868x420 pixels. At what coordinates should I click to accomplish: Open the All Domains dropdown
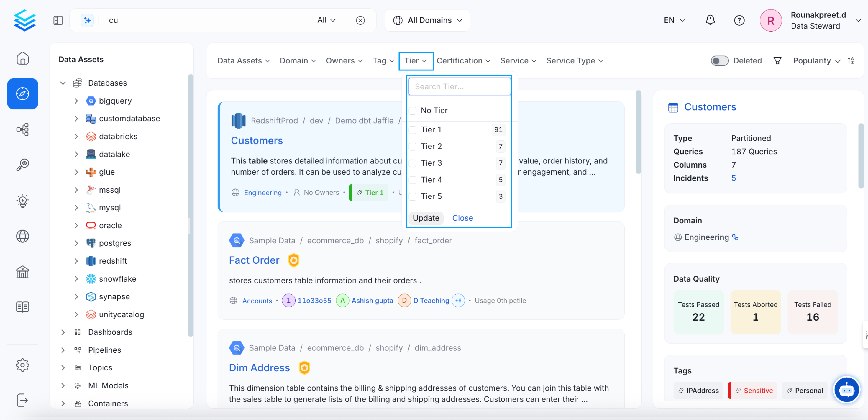pyautogui.click(x=427, y=20)
